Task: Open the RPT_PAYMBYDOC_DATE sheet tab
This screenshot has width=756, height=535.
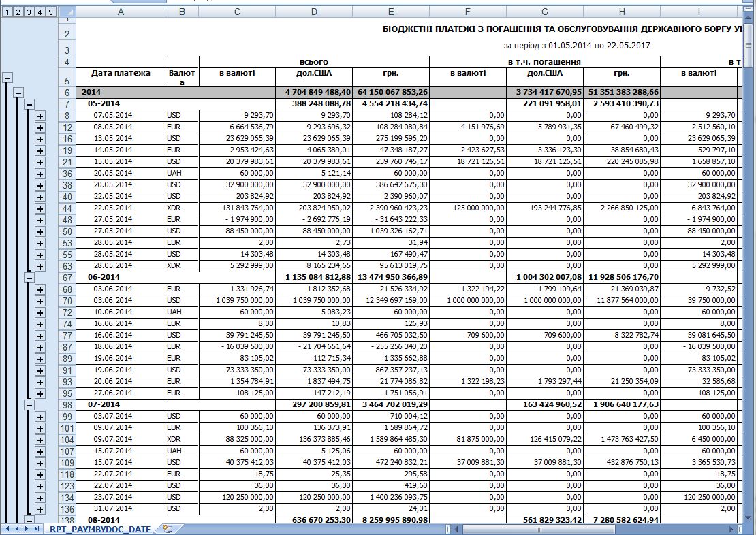Action: click(x=99, y=529)
